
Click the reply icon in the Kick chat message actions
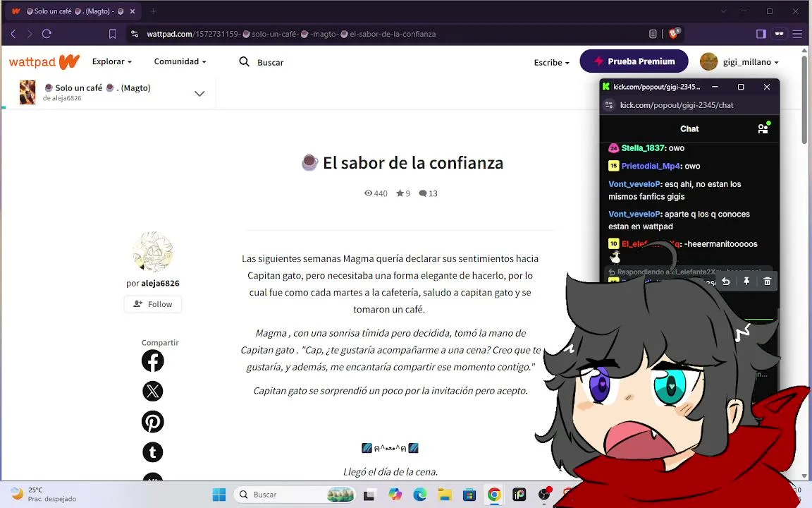726,281
